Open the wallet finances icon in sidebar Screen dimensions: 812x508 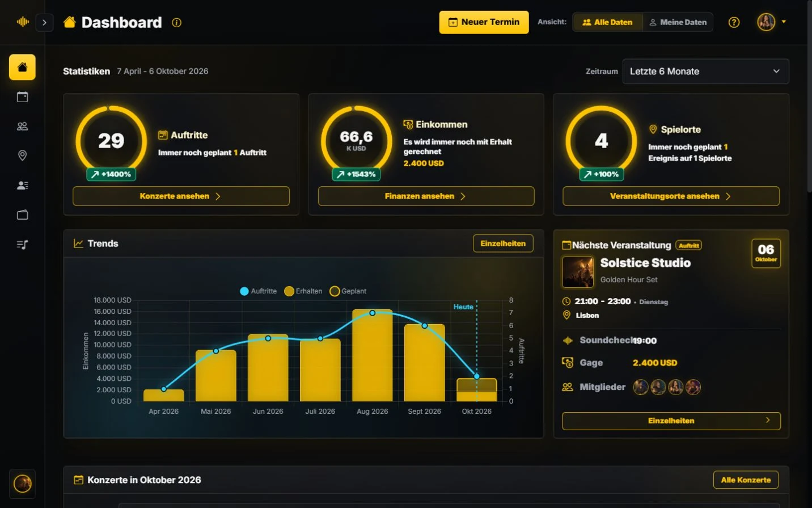(22, 215)
